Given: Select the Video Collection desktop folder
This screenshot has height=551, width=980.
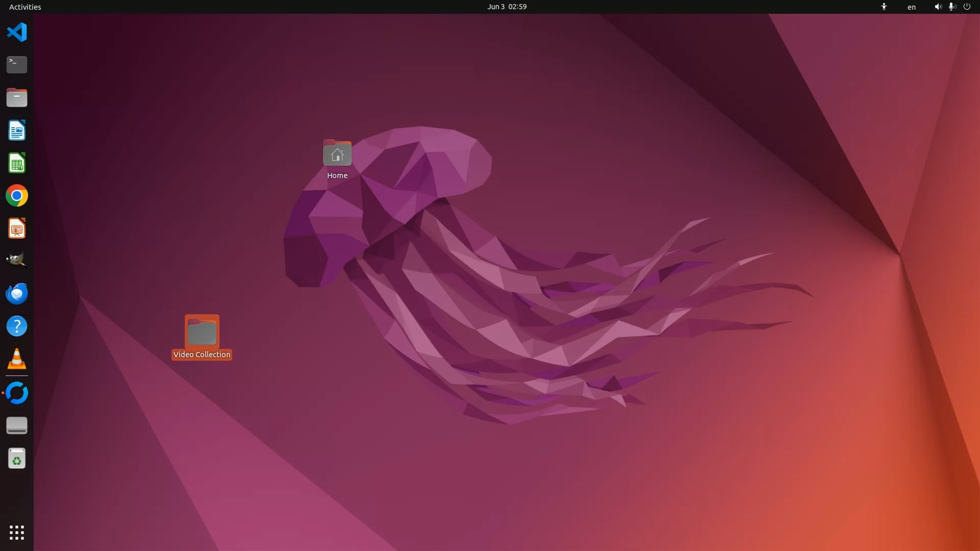Looking at the screenshot, I should [x=202, y=336].
